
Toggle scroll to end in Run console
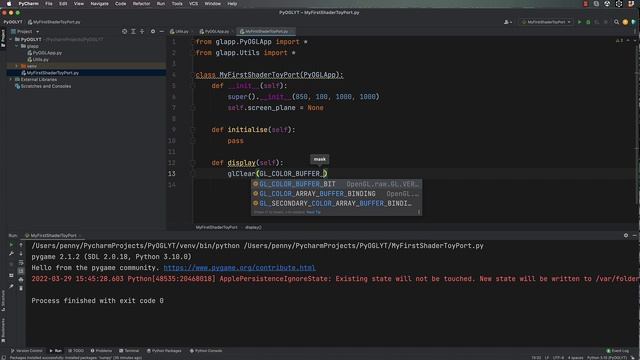pos(21,271)
